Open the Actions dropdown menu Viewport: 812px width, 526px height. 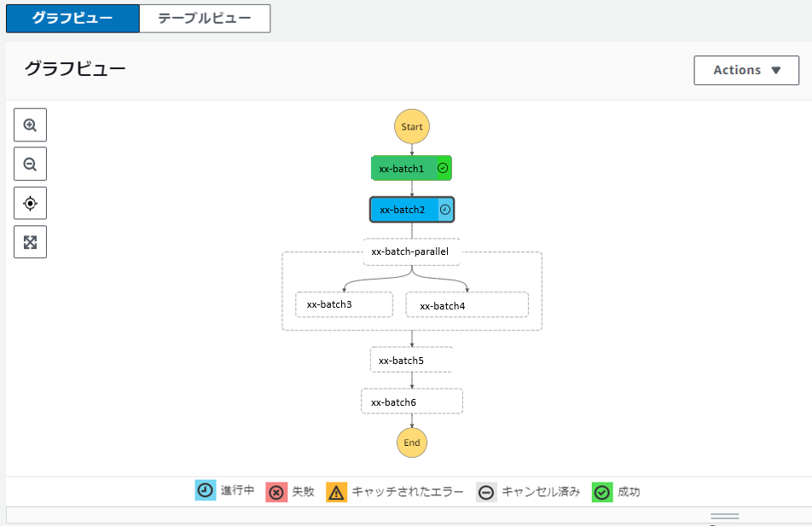[745, 70]
